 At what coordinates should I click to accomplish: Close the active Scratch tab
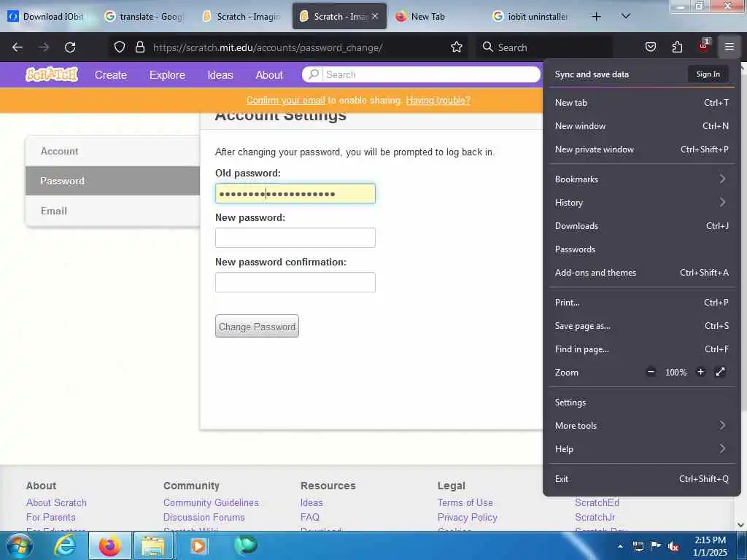click(376, 16)
